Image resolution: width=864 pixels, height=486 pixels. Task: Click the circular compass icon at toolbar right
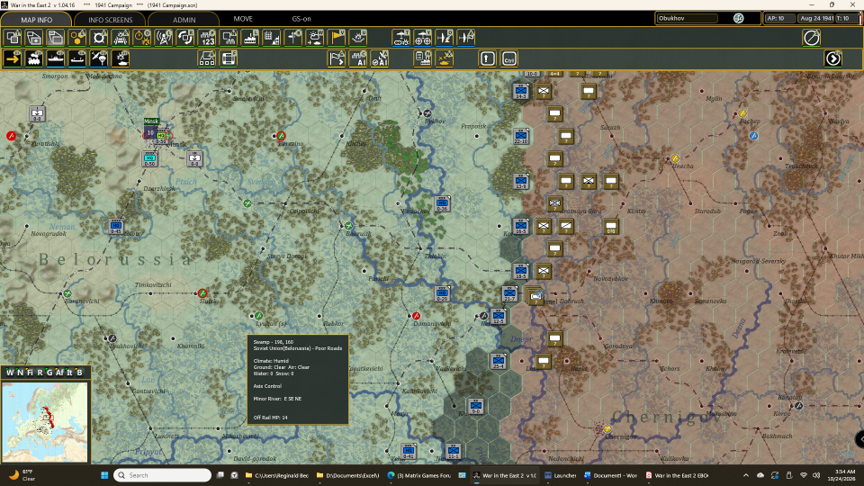tap(811, 37)
